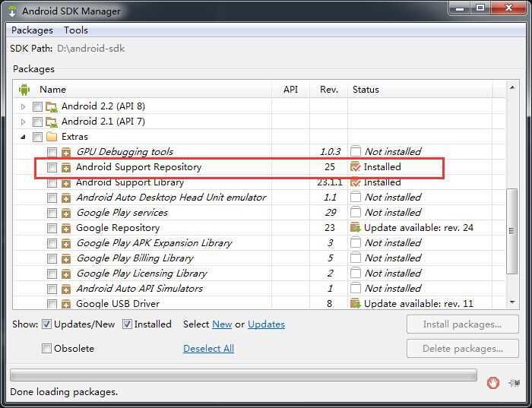Click package icon for Google Play APK Expansion

coord(66,243)
